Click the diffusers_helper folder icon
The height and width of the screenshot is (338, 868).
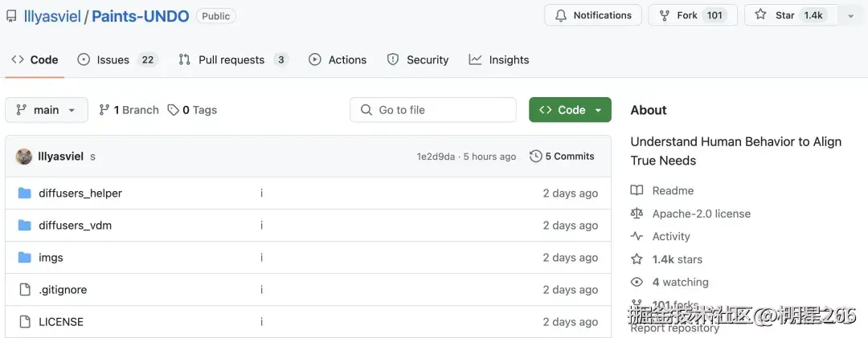(x=24, y=193)
